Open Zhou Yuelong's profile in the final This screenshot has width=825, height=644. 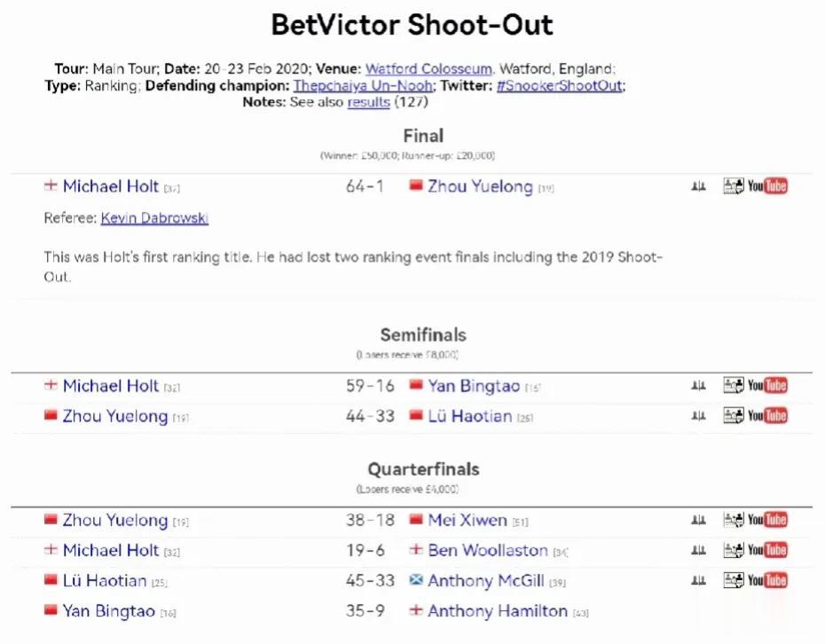481,186
